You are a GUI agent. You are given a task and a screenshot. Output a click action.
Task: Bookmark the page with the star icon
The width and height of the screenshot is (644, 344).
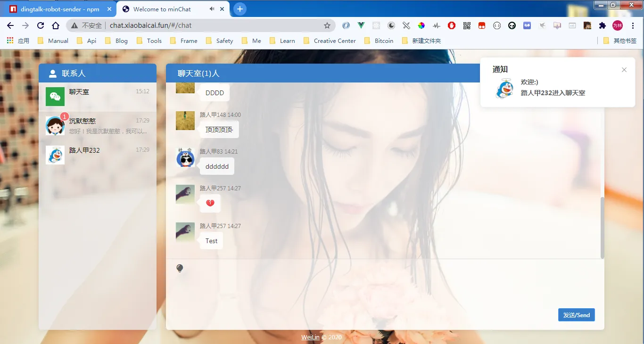(326, 25)
